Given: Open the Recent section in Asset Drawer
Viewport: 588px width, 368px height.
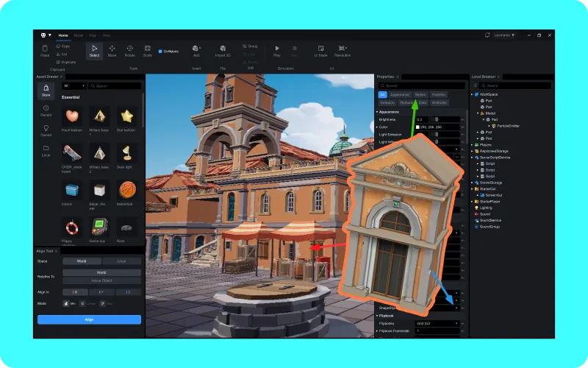Looking at the screenshot, I should pos(46,111).
